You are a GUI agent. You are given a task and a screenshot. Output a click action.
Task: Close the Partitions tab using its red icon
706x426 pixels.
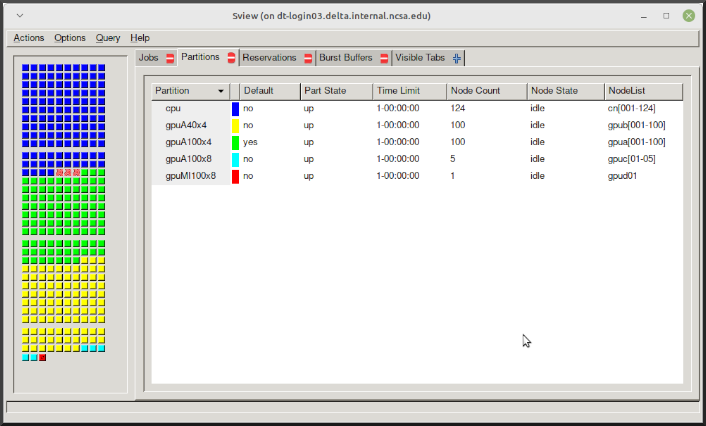[x=231, y=58]
